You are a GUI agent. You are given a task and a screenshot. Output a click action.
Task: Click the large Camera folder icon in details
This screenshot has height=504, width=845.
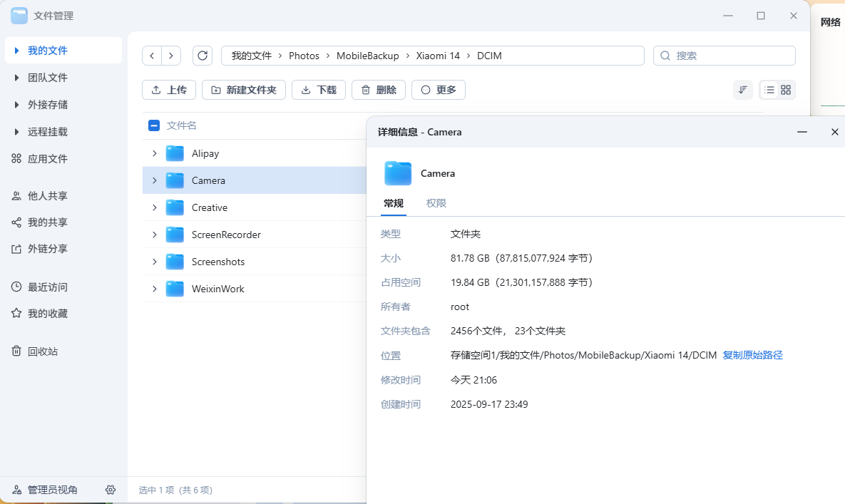point(398,173)
